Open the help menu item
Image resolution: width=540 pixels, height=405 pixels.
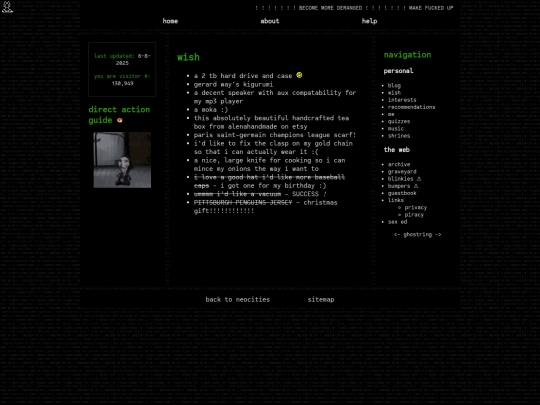(x=370, y=21)
